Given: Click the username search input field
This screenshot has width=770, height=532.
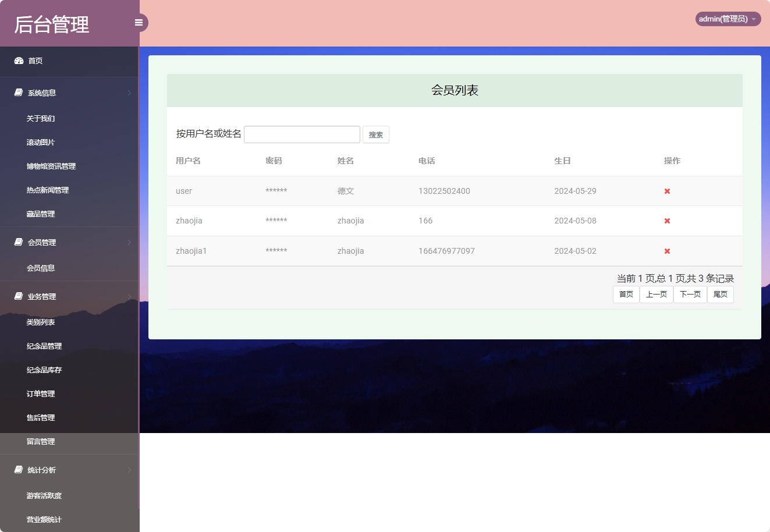Looking at the screenshot, I should point(301,134).
